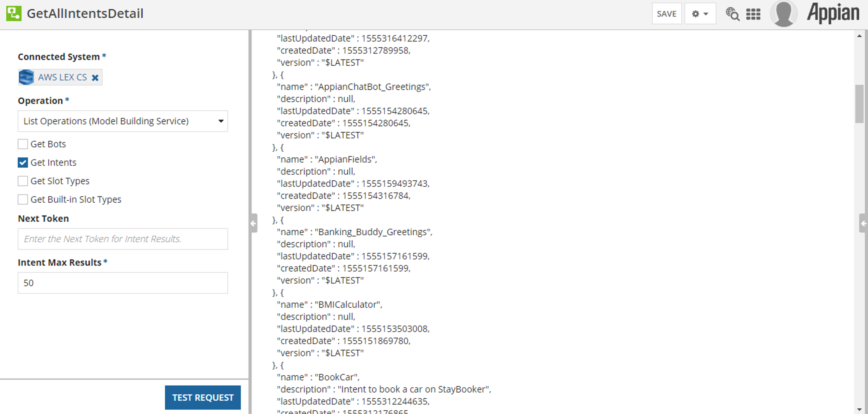Click the Get Intents label text
Viewport: 868px width, 414px height.
53,163
